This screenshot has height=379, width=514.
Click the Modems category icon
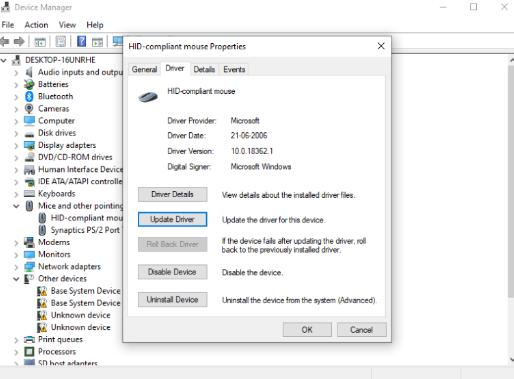coord(29,242)
